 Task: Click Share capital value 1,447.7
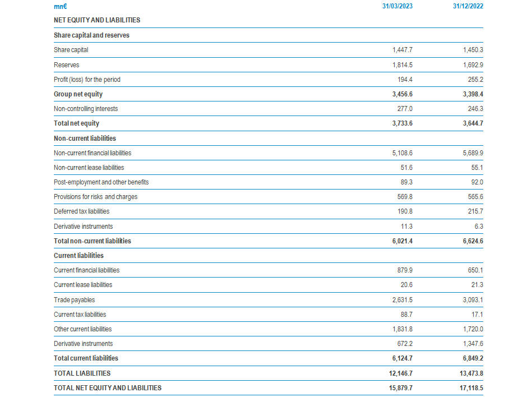tap(403, 50)
